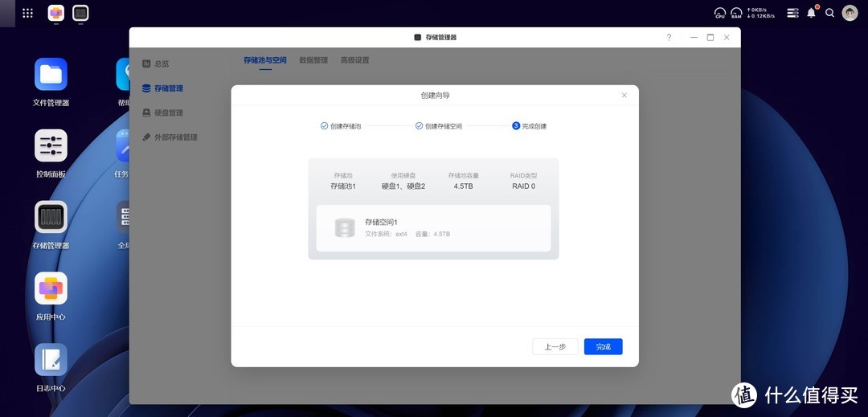This screenshot has width=868, height=417.
Task: Go back with 上一步 button
Action: 555,347
